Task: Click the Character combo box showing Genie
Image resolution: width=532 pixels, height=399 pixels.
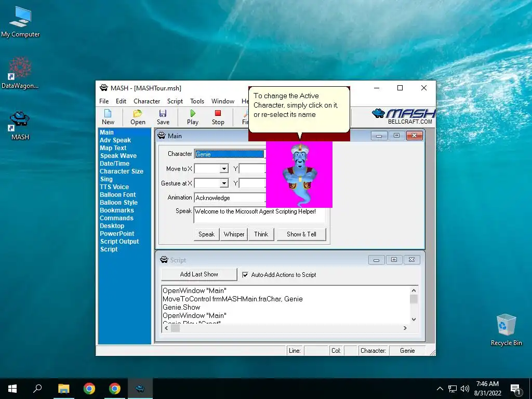Action: point(230,154)
